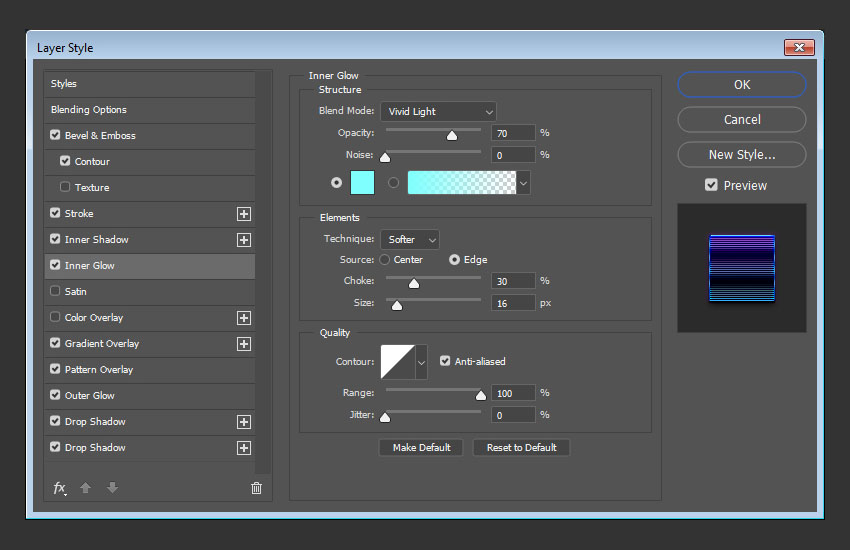Select the Edge source radio button
Viewport: 850px width, 550px height.
tap(454, 260)
